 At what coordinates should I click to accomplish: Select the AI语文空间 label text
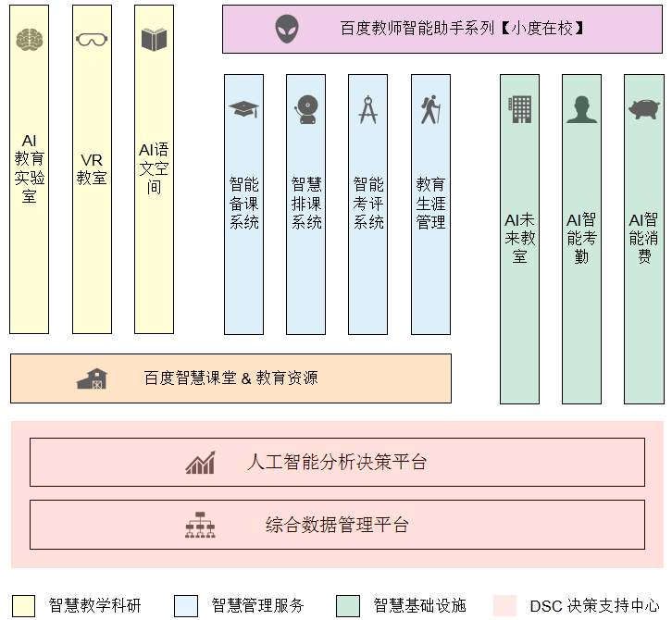154,168
